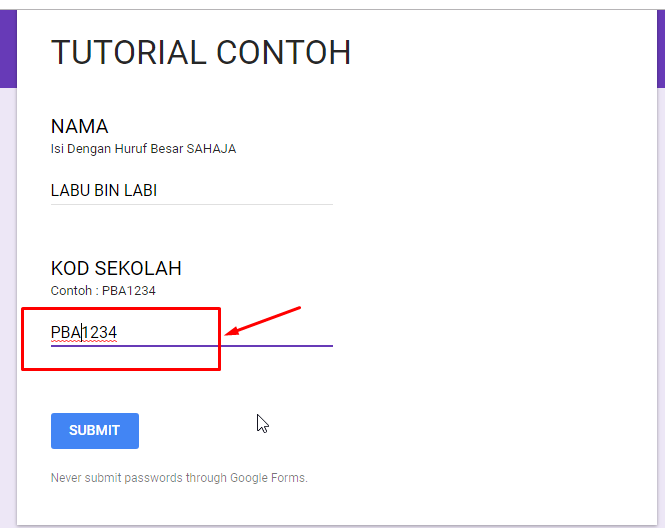Place cursor on word LABI in name field
The height and width of the screenshot is (528, 665).
click(x=140, y=190)
